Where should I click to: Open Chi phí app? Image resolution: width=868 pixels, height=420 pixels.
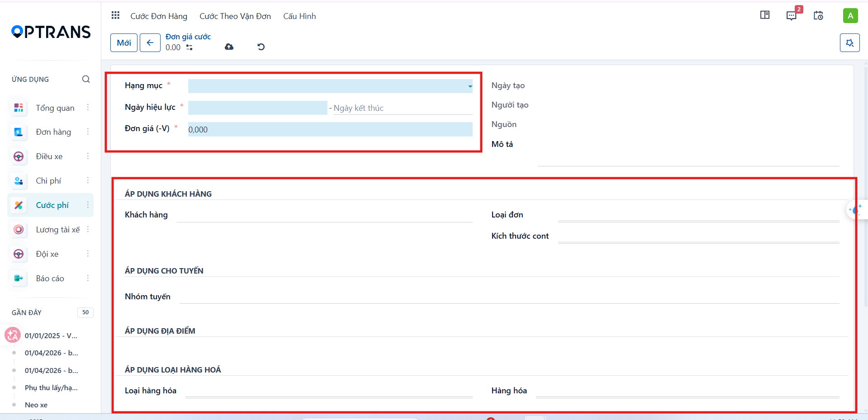click(48, 181)
